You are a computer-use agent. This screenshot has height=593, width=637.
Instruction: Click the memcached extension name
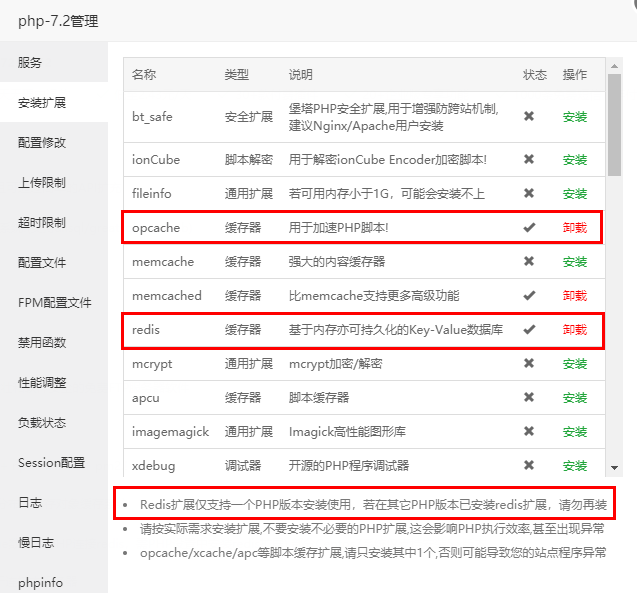point(167,296)
